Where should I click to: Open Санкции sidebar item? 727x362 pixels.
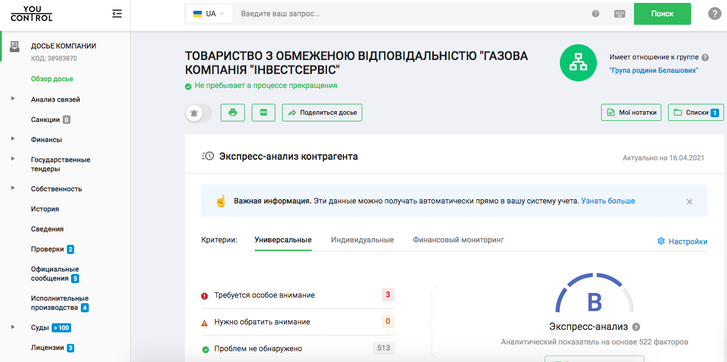tap(45, 120)
